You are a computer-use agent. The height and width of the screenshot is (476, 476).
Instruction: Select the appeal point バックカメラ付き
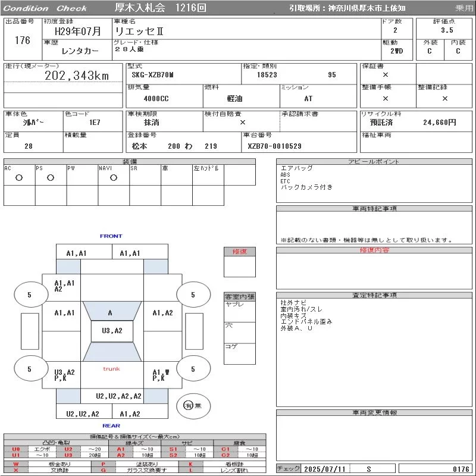(x=306, y=187)
